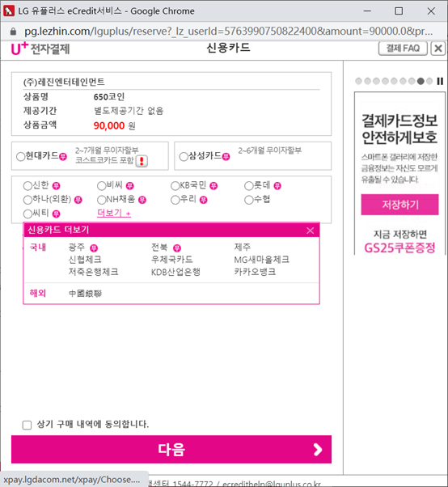Viewport: 448px width, 487px height.
Task: Select the KB국민 card option
Action: (175, 186)
